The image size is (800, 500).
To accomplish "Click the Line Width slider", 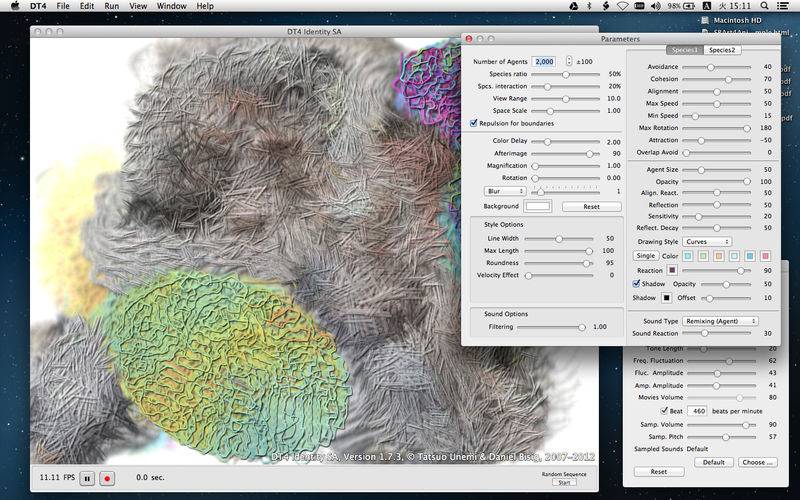I will (x=559, y=239).
